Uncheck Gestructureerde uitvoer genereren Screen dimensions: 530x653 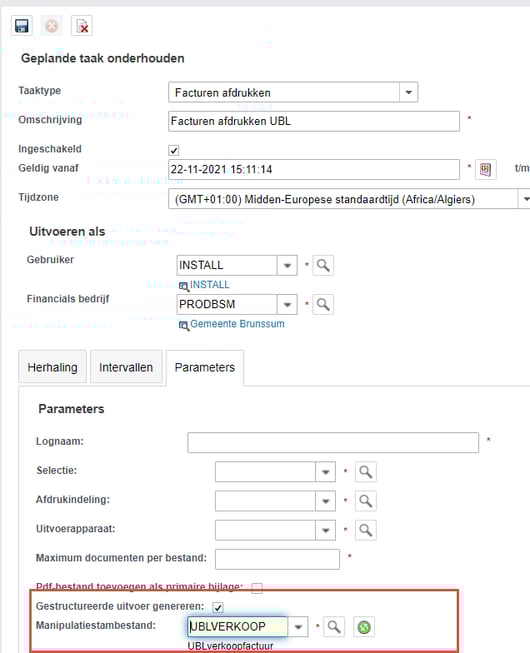[x=218, y=607]
